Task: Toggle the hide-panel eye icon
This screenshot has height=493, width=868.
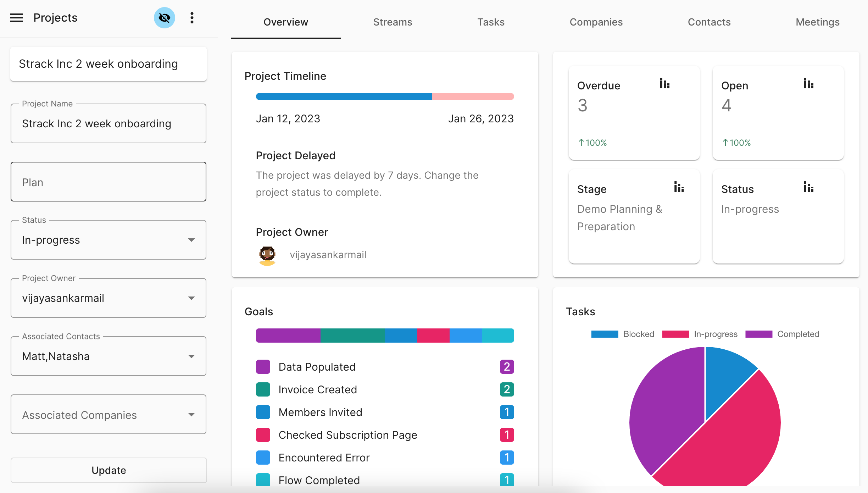Action: click(x=164, y=18)
